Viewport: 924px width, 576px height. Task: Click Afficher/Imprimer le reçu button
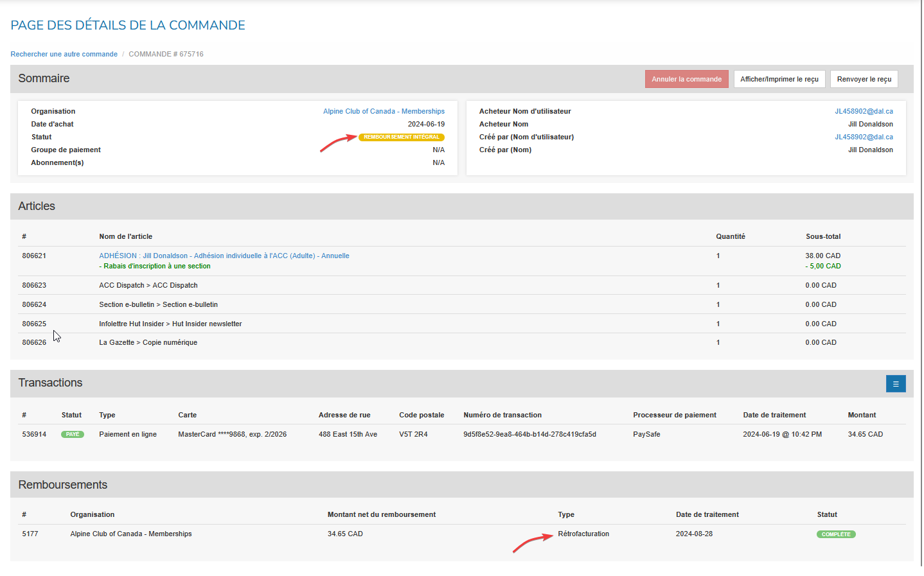(779, 79)
